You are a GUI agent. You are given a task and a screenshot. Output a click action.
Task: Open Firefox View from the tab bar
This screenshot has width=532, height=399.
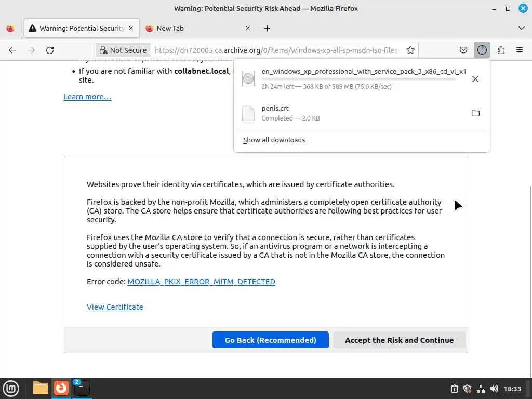pos(10,29)
